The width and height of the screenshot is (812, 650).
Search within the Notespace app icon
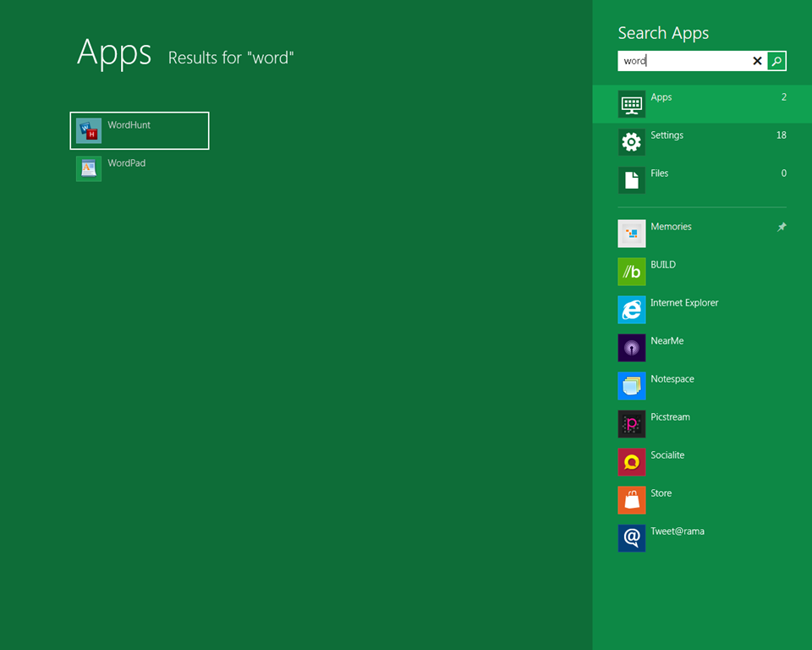(632, 386)
